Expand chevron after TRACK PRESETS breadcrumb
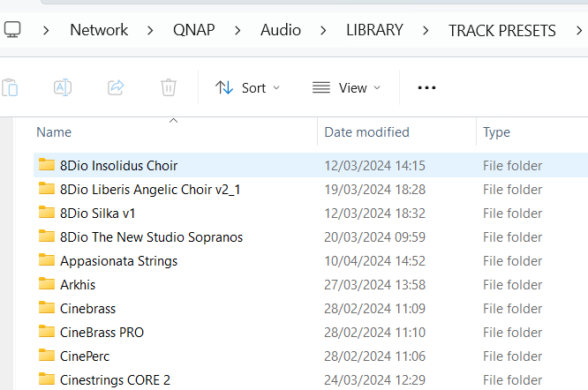Screen dimensions: 588x390 tap(579, 30)
